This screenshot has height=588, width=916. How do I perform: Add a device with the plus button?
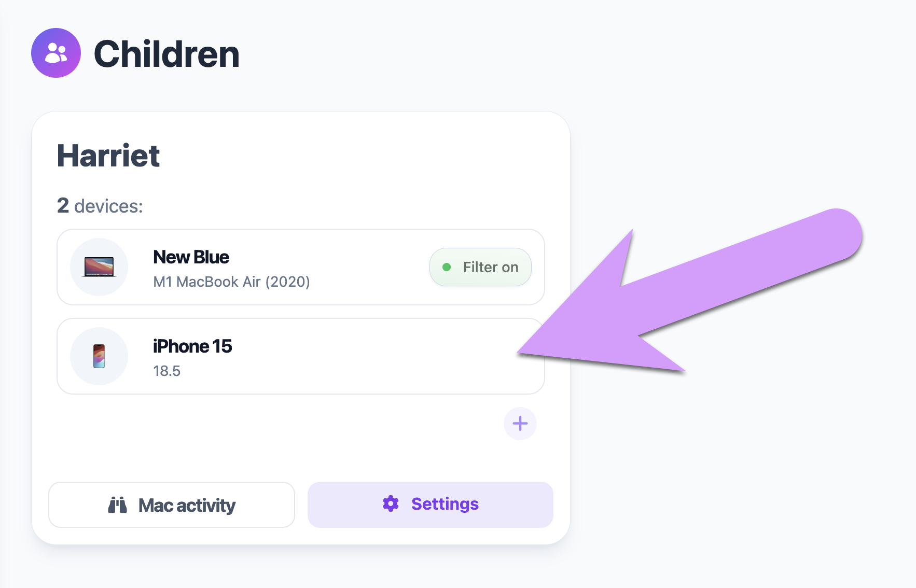[x=520, y=424]
